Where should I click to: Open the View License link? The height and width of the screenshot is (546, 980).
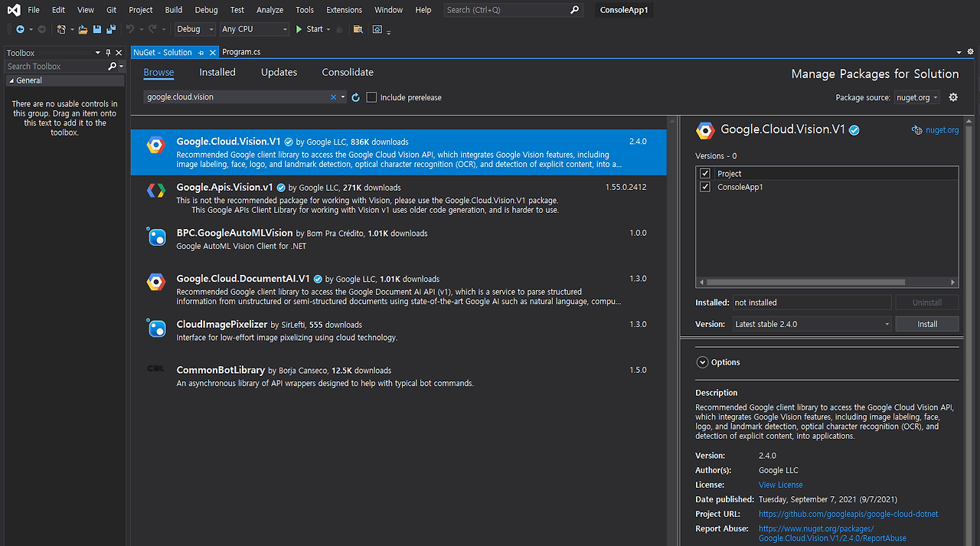[781, 485]
